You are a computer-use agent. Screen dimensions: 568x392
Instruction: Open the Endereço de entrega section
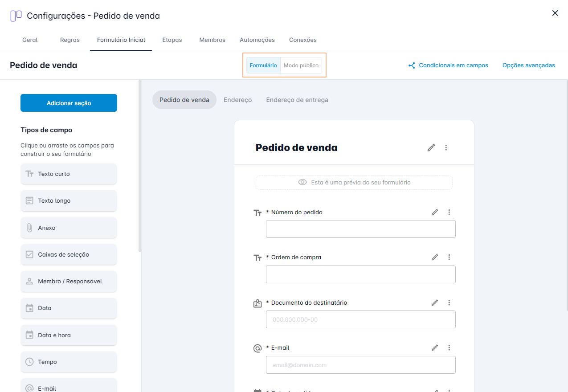tap(297, 100)
